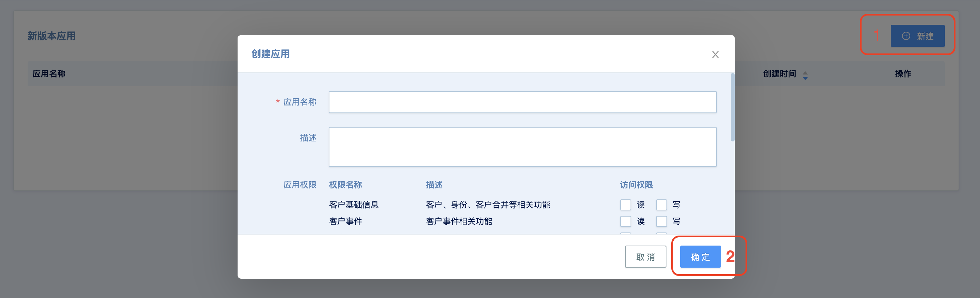Confirm with the 确定 button
Screen dimensions: 980x298
pyautogui.click(x=700, y=257)
